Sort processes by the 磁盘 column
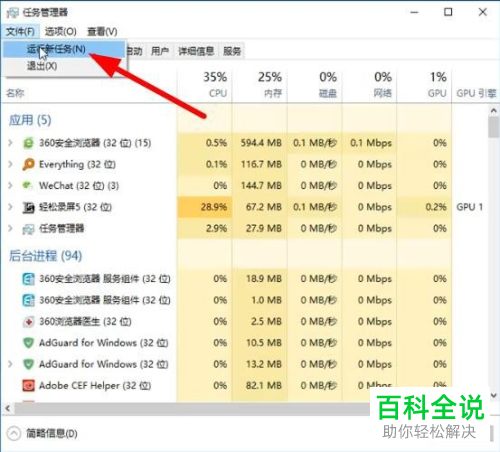 click(x=315, y=85)
